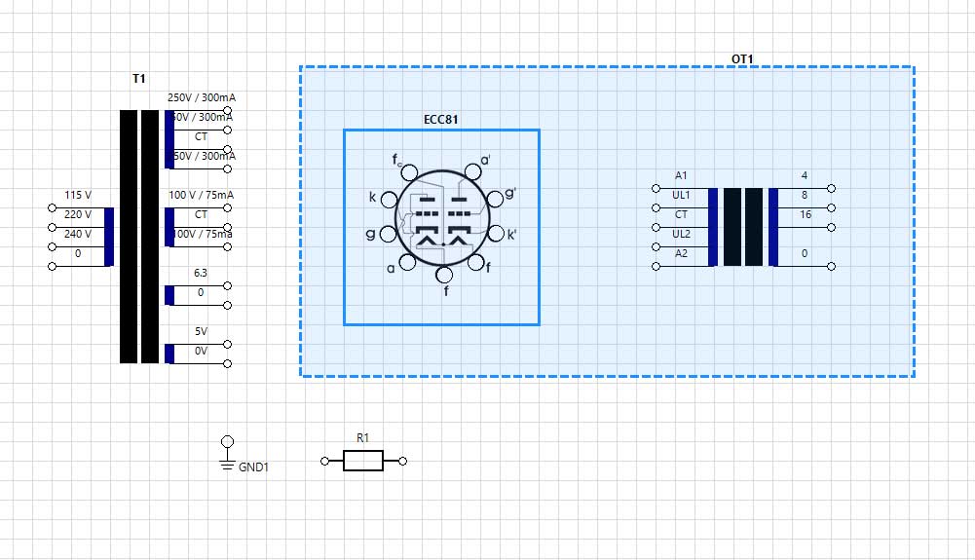This screenshot has width=975, height=560.
Task: Select the ECC81 tube symbol
Action: point(441,226)
